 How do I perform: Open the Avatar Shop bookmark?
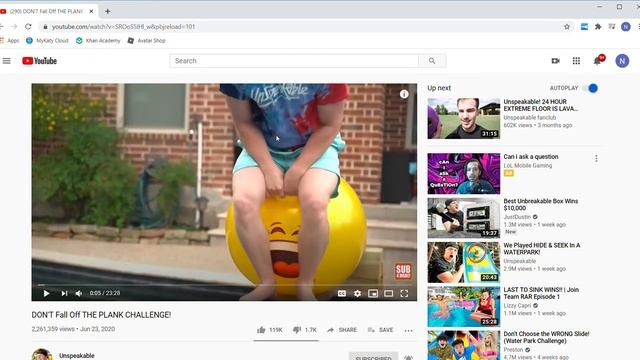pyautogui.click(x=147, y=40)
